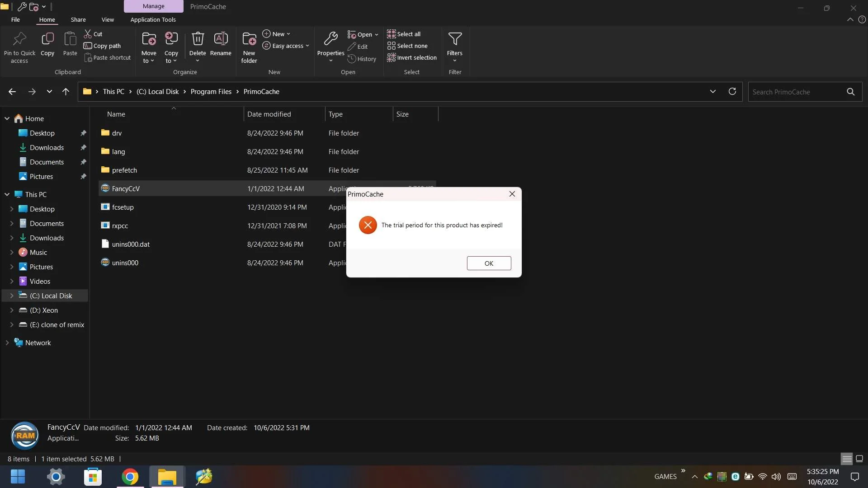Click Invert selection

click(412, 57)
